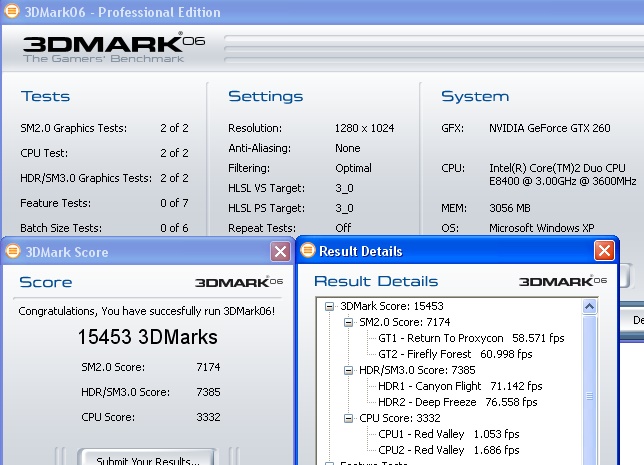Click the 3DMark Score window title icon
The width and height of the screenshot is (644, 465).
(13, 251)
